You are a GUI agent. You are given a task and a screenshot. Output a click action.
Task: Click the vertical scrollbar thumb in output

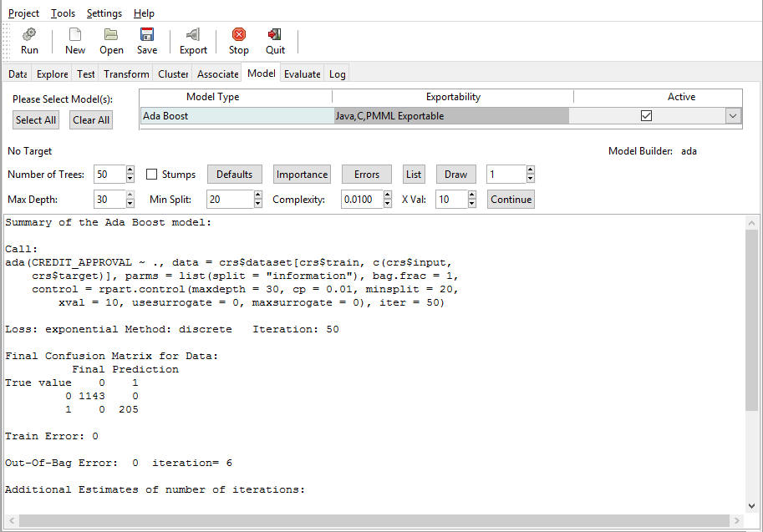point(751,320)
